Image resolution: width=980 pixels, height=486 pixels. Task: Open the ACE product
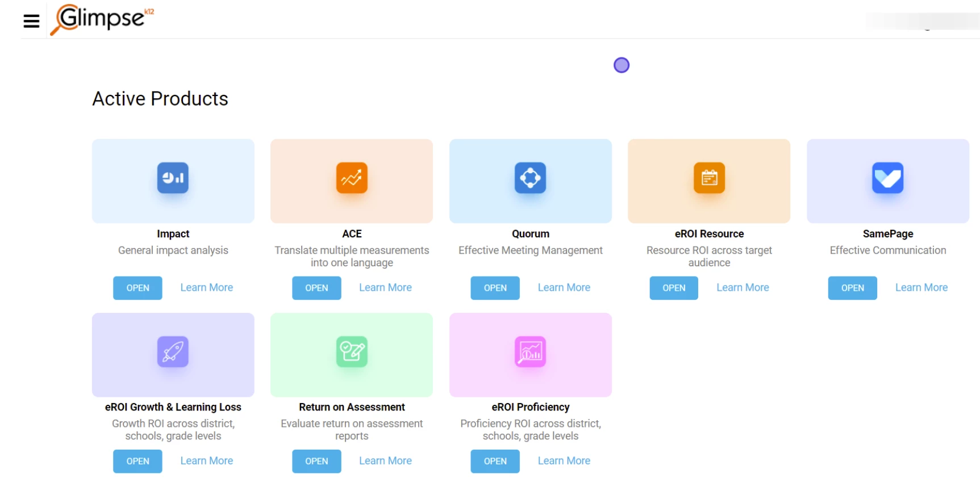click(316, 288)
